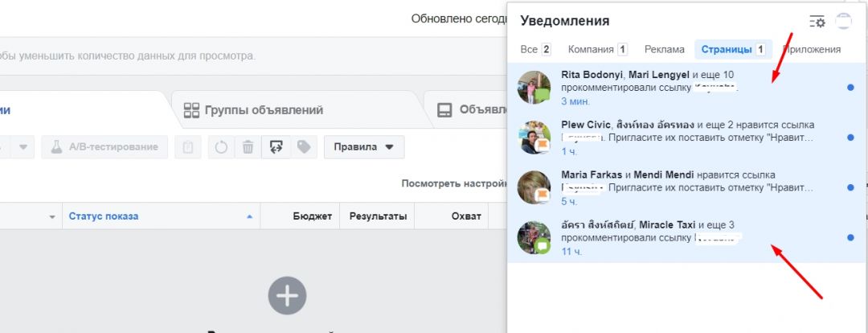The image size is (868, 333).
Task: Click the clipboard paste icon in toolbar
Action: (x=187, y=147)
